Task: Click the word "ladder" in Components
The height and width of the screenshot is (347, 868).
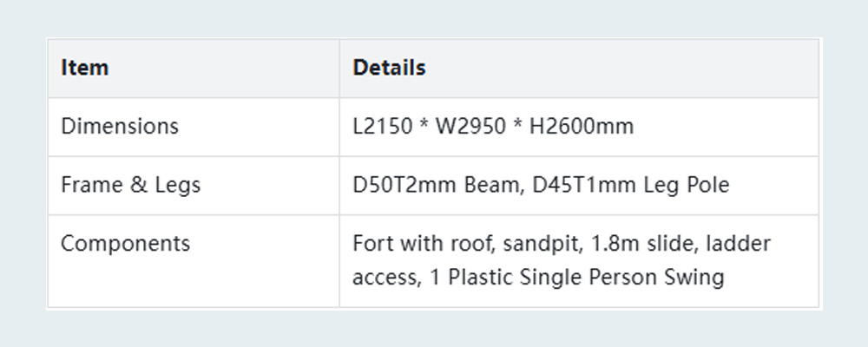Action: tap(739, 244)
